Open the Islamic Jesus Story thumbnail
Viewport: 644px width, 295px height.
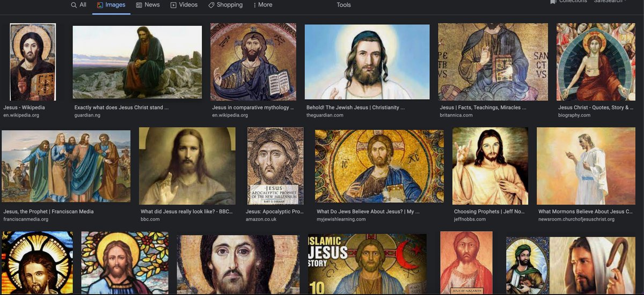tap(368, 264)
